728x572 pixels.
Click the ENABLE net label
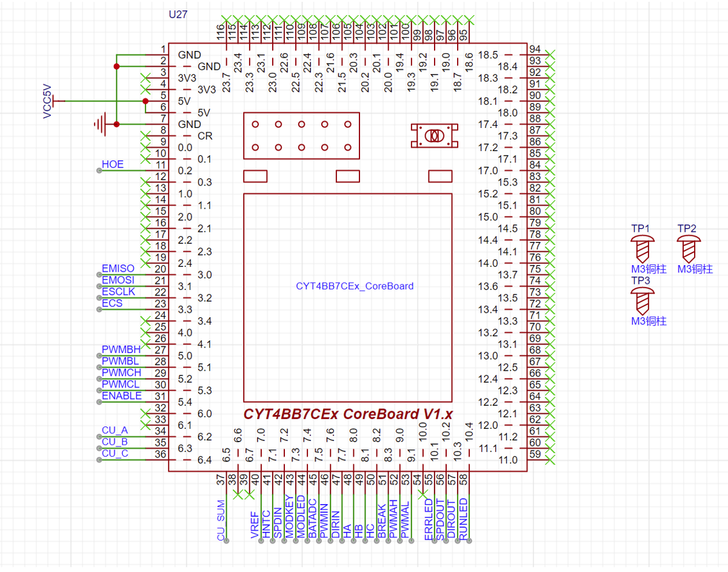tap(121, 396)
